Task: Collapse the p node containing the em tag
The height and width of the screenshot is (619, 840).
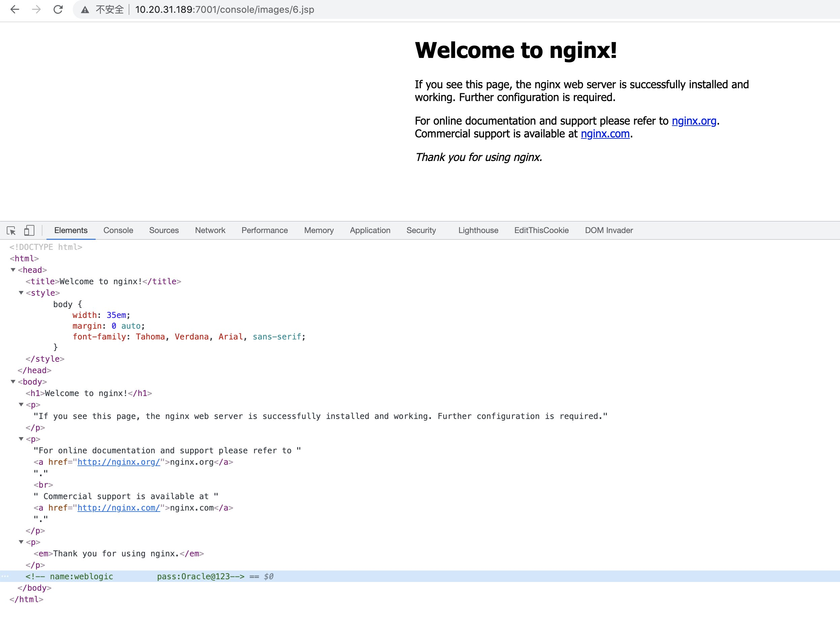Action: [21, 542]
